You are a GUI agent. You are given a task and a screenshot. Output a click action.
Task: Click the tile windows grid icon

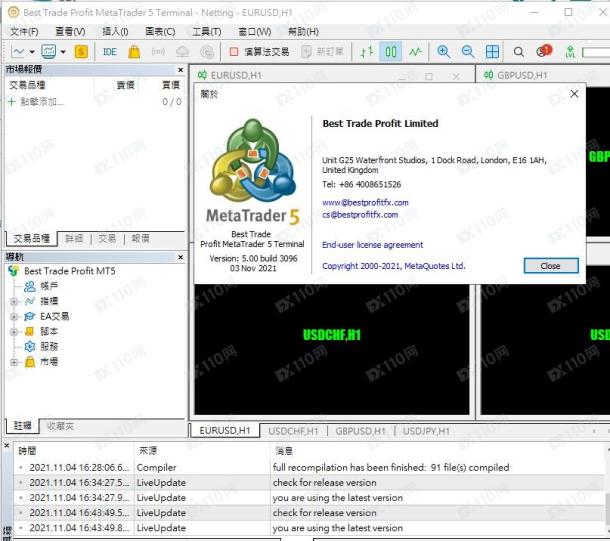(x=492, y=52)
